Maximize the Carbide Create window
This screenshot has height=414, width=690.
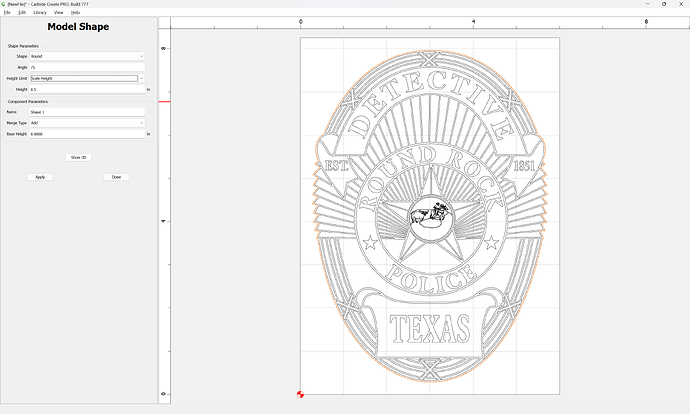[x=664, y=4]
